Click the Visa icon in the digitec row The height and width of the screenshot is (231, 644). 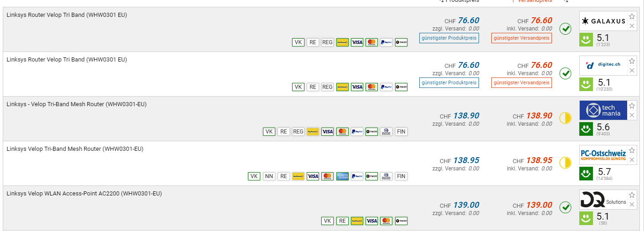(x=357, y=87)
